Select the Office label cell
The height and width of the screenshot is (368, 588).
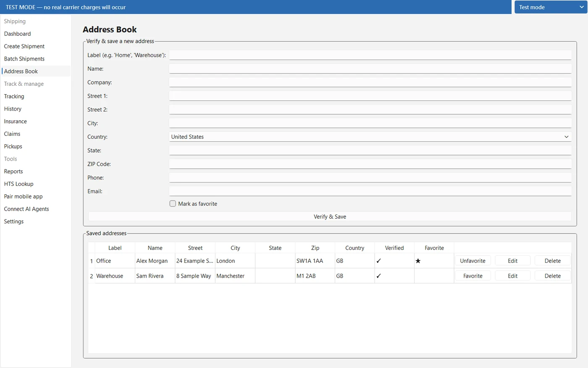click(x=115, y=261)
